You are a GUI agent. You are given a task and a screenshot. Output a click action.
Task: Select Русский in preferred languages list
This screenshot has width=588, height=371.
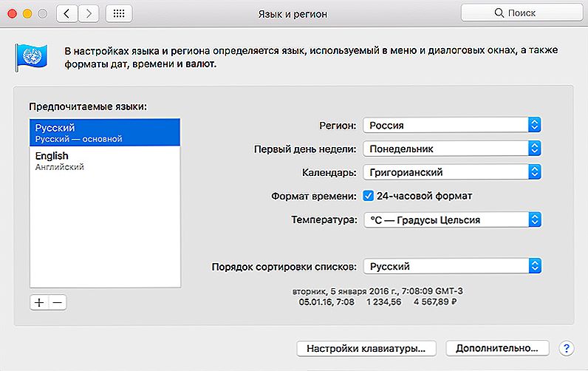point(105,132)
